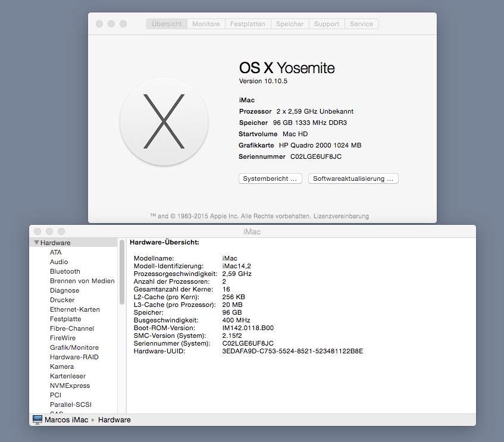The image size is (504, 442).
Task: Select FireWire in the sidebar
Action: click(x=62, y=338)
